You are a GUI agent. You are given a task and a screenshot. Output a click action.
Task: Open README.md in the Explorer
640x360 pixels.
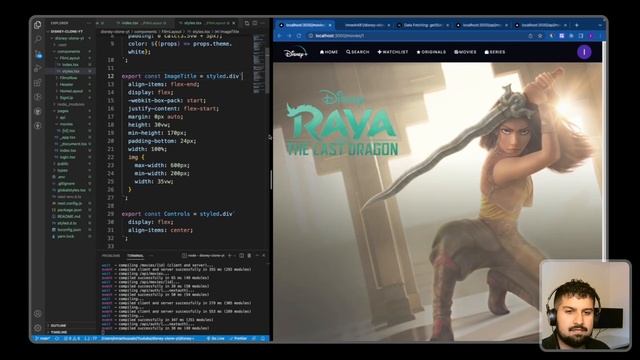tap(69, 216)
